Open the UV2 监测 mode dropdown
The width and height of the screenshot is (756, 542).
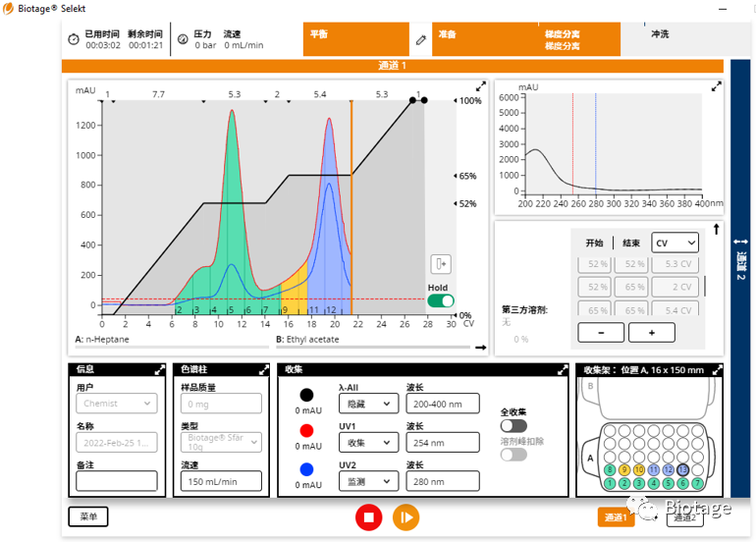[x=369, y=481]
